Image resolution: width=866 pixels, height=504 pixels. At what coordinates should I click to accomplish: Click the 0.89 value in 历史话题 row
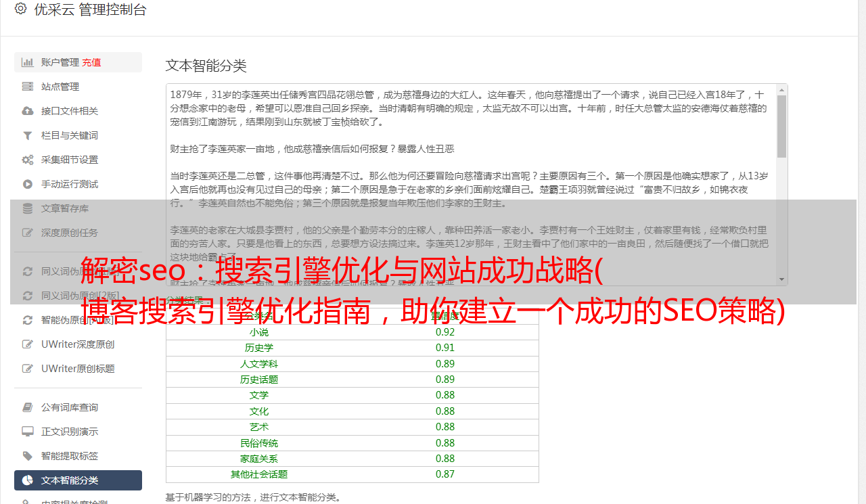tap(445, 380)
